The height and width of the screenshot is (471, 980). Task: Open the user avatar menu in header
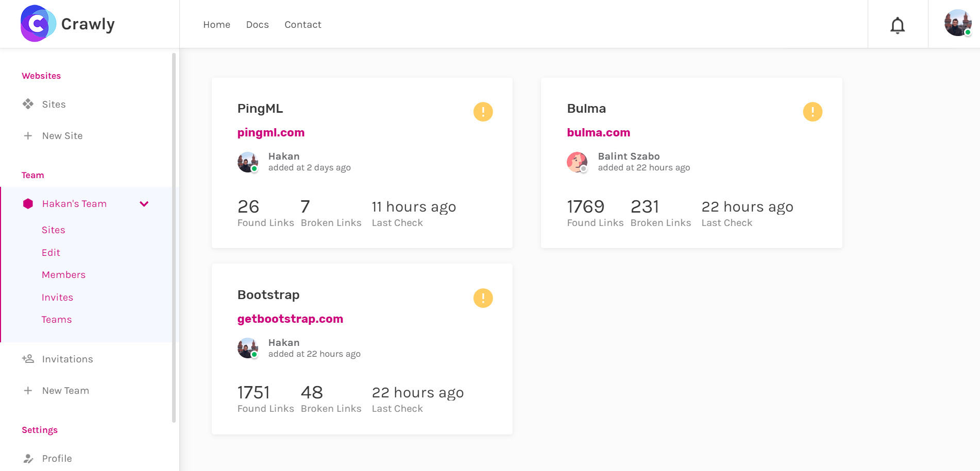click(x=958, y=23)
